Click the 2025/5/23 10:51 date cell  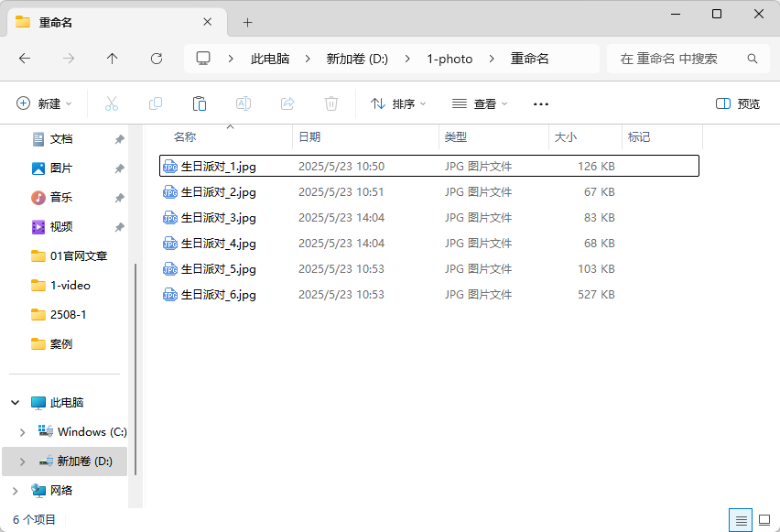click(x=341, y=192)
